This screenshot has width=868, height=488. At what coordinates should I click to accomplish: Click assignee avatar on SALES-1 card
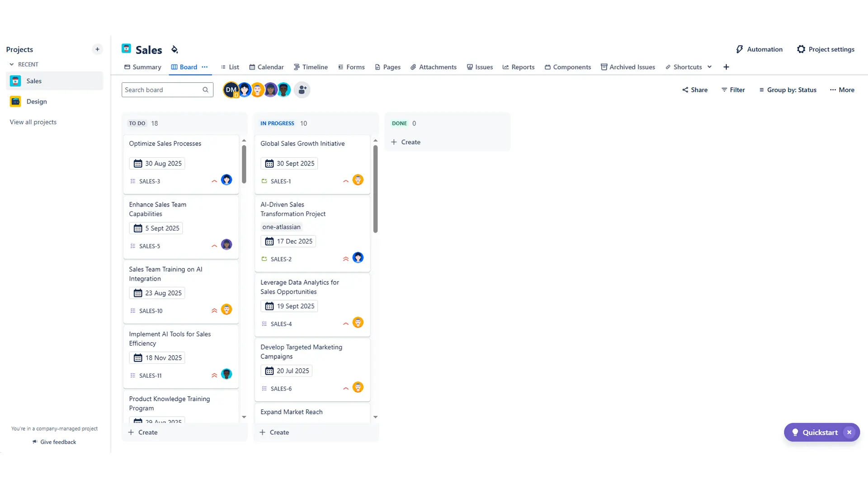(x=358, y=180)
